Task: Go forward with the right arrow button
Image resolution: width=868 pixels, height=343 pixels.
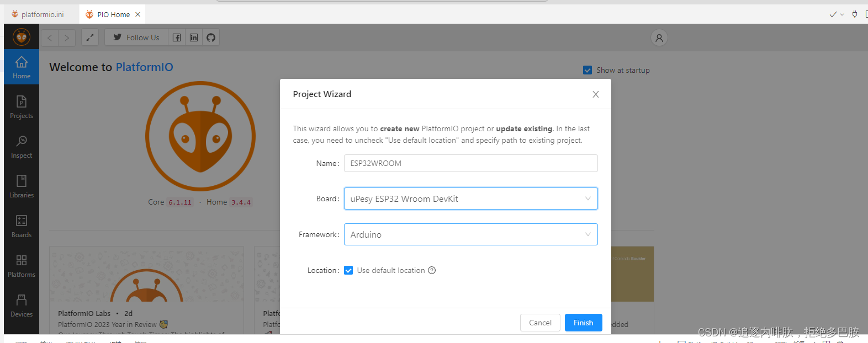Action: (x=67, y=37)
